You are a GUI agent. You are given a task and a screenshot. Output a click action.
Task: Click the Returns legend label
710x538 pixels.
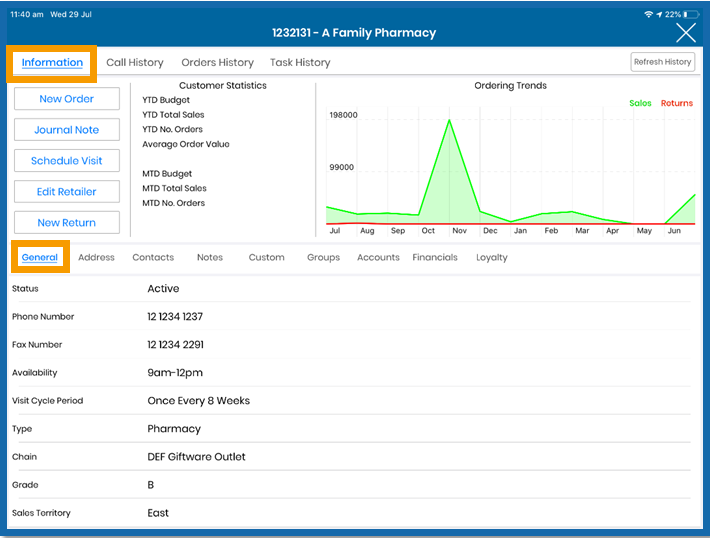tap(676, 103)
